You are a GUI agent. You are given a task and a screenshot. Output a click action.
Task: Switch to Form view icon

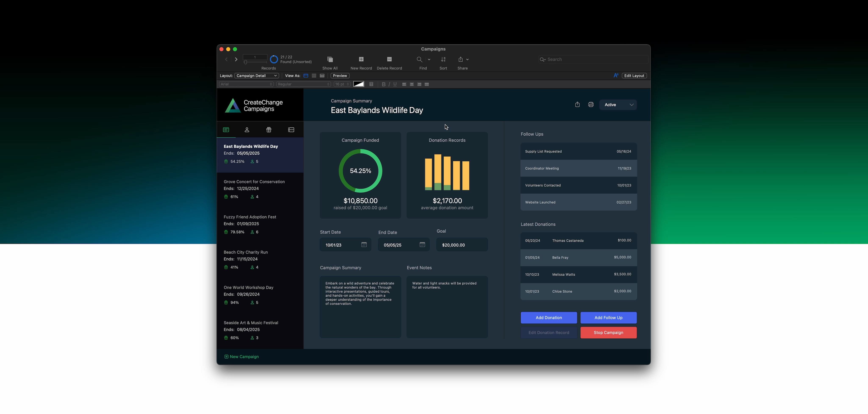coord(306,76)
